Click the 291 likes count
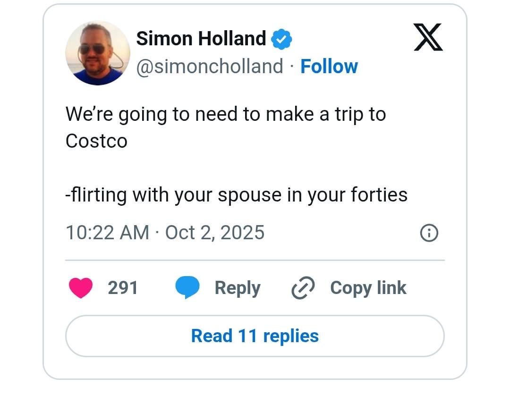The height and width of the screenshot is (420, 510). point(123,288)
